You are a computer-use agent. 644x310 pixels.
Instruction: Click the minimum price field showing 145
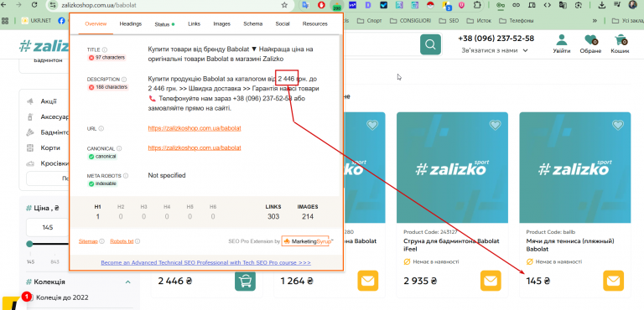tap(48, 227)
